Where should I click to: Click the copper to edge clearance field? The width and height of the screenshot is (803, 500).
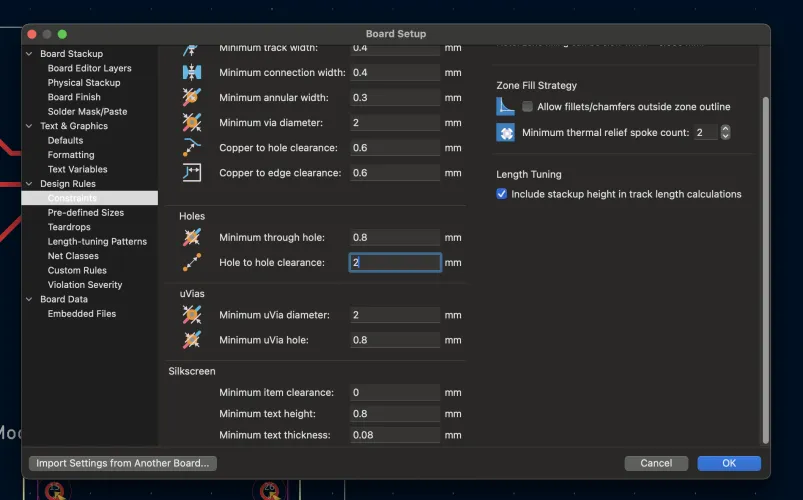click(x=395, y=173)
